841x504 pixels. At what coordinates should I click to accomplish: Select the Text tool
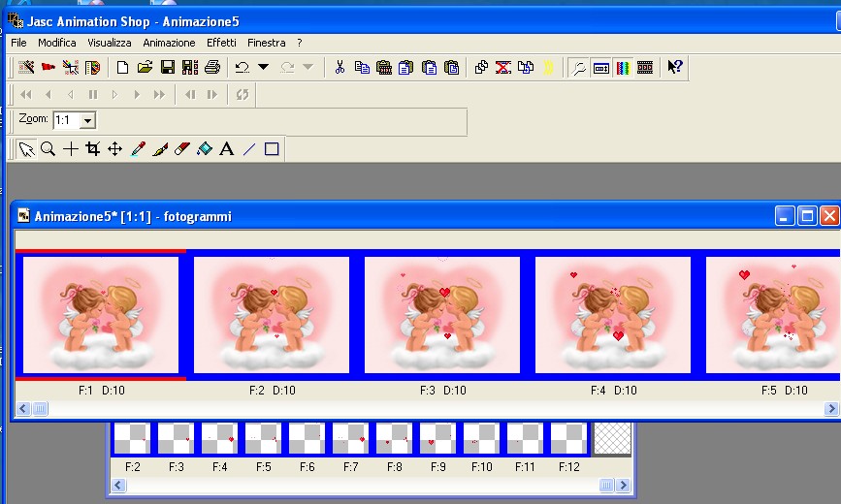point(227,148)
